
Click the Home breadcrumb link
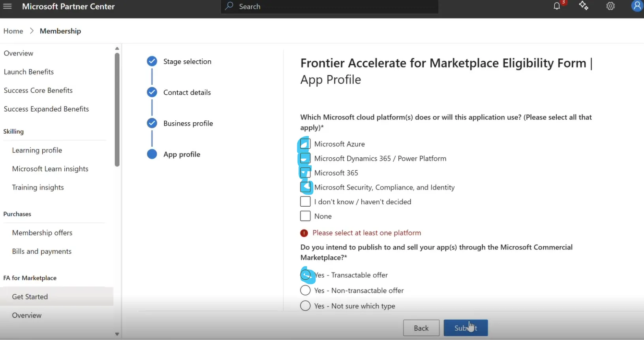coord(13,31)
